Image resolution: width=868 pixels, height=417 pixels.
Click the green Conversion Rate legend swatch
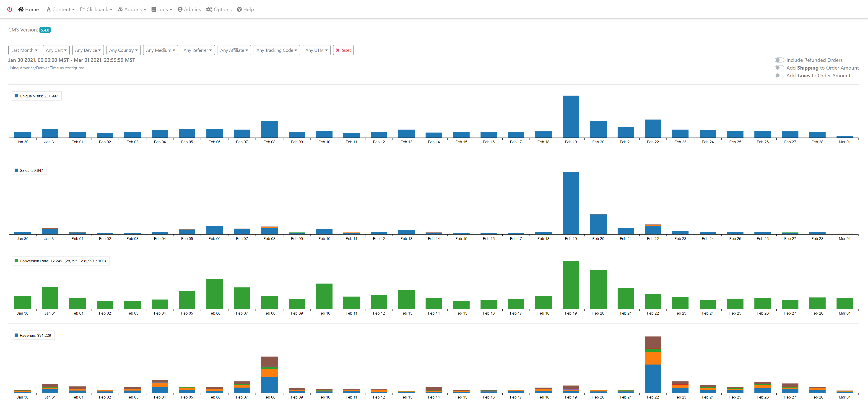click(16, 261)
